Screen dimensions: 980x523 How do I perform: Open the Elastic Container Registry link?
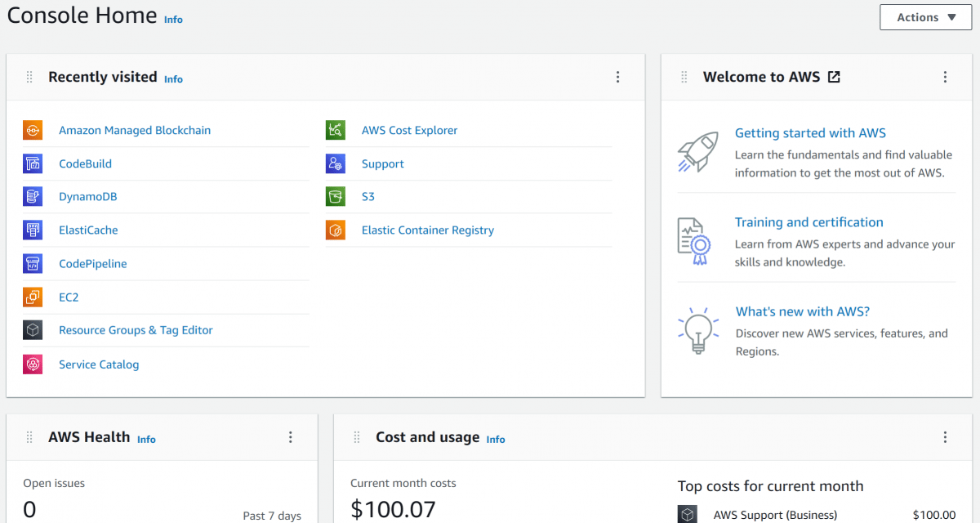click(x=428, y=230)
